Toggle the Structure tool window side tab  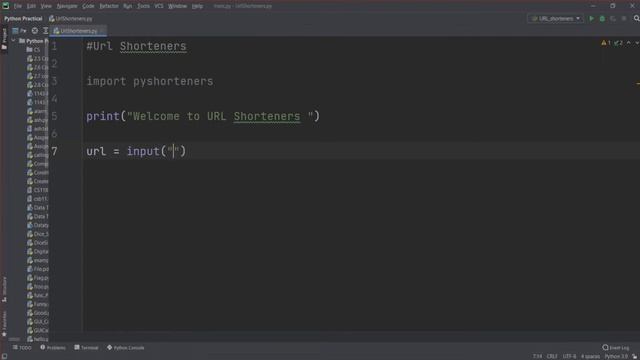coord(4,289)
